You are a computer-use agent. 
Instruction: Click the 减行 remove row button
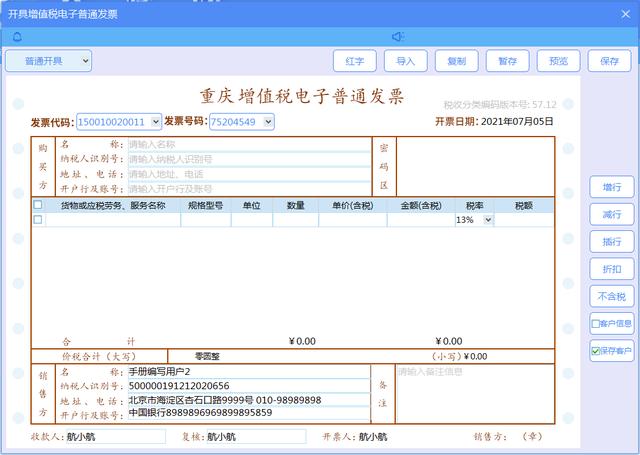pyautogui.click(x=611, y=215)
